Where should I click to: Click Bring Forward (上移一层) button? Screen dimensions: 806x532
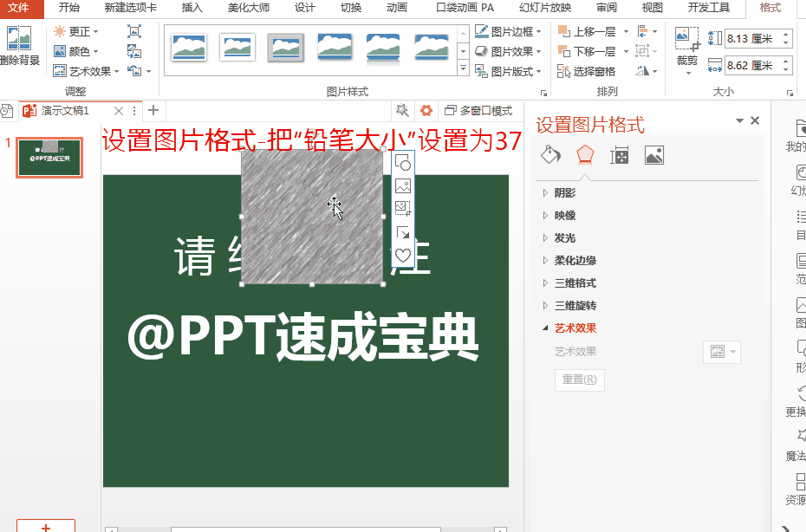tap(588, 31)
